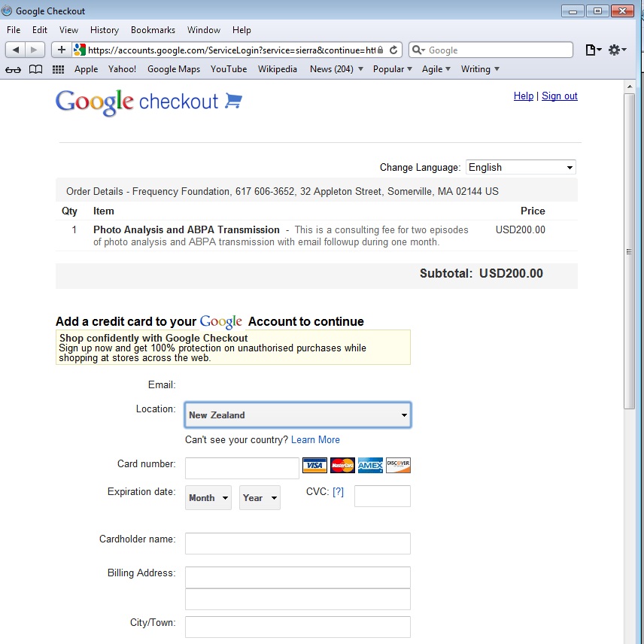
Task: Expand the Change Language dropdown
Action: [521, 167]
